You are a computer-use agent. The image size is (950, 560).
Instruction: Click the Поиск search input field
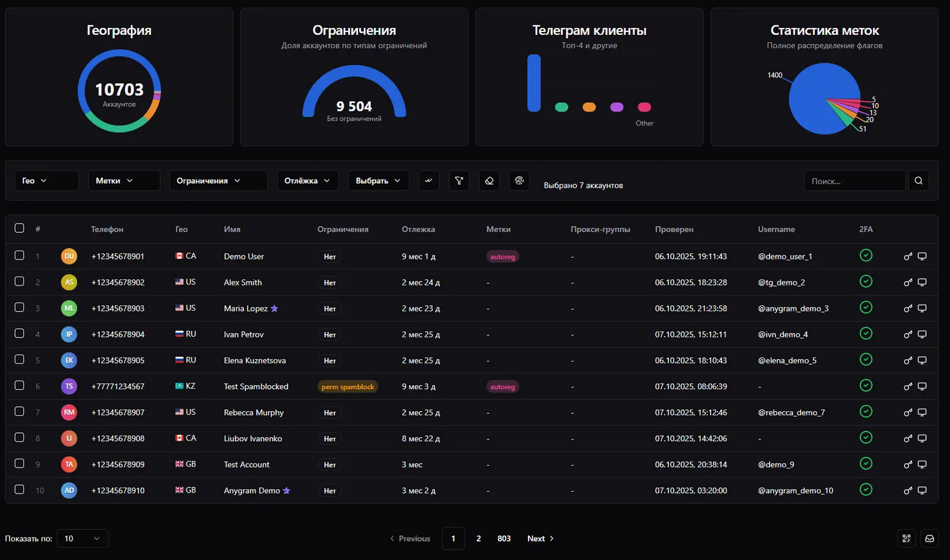tap(854, 181)
